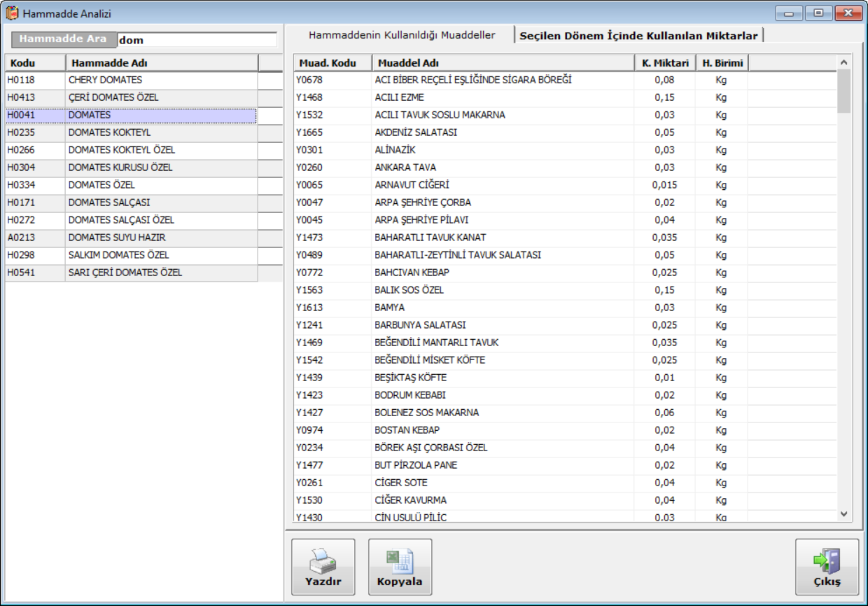Screen dimensions: 868x606
Task: Open Hammaddenin Kullanıldığı Muaddeller tab
Action: [402, 35]
